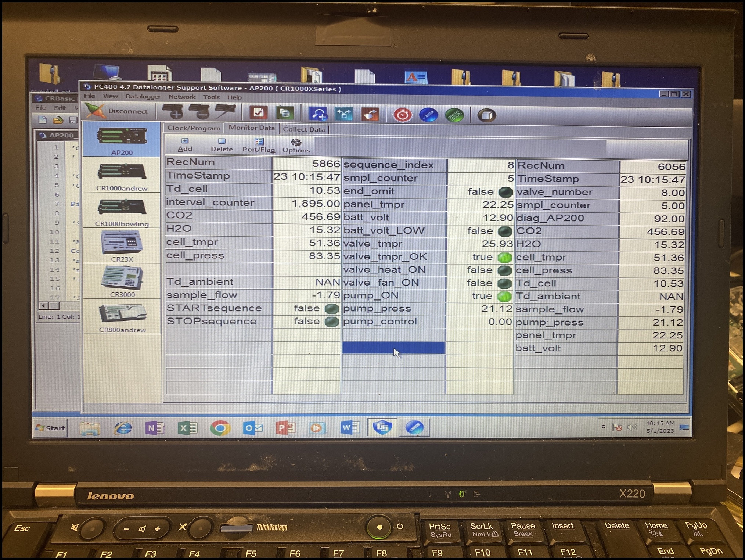Click the volume speaker tray icon
Image resolution: width=745 pixels, height=560 pixels.
(631, 427)
